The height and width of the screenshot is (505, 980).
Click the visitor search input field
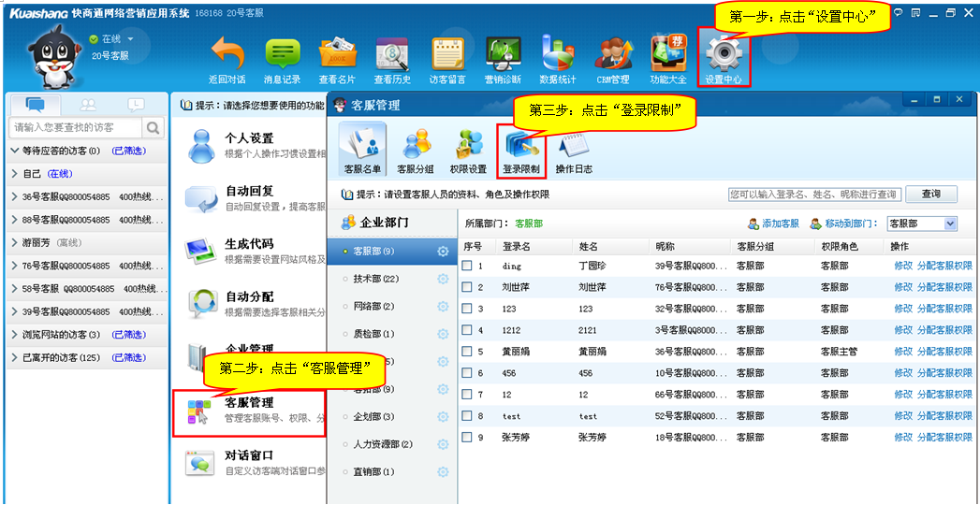click(75, 127)
